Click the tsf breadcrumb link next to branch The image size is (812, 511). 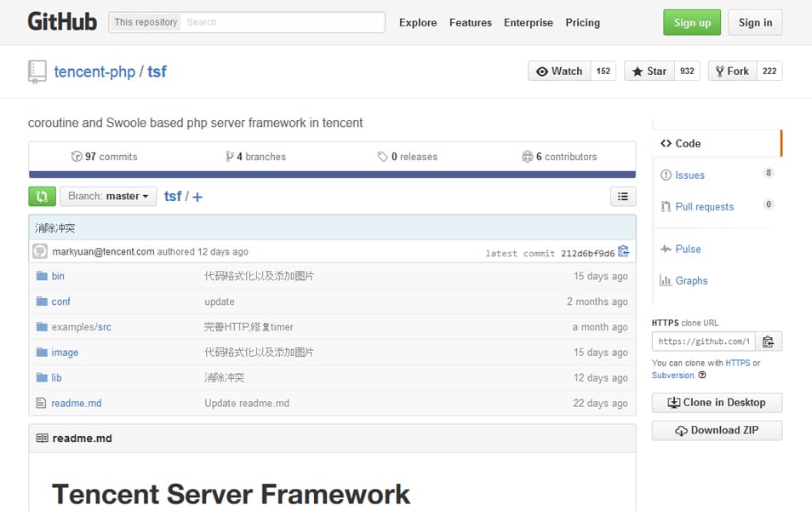click(173, 197)
